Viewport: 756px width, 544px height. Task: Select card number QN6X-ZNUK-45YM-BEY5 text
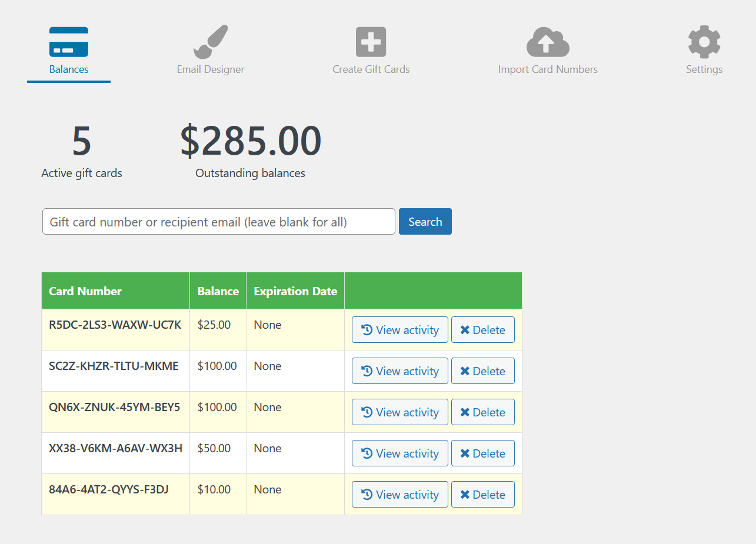[x=115, y=407]
